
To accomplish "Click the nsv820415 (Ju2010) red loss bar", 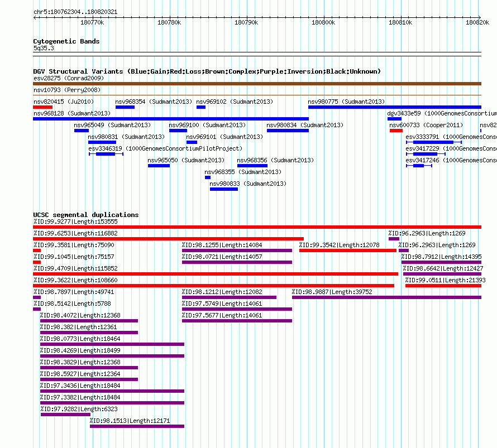I will point(42,107).
